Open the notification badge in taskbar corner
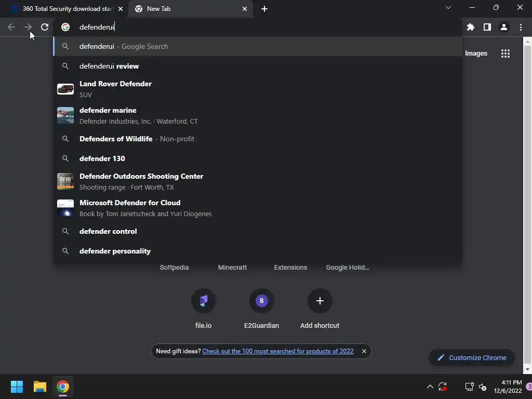Screen dimensions: 532x399 [529, 387]
